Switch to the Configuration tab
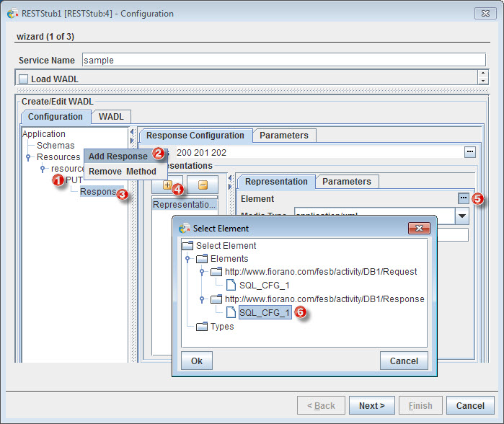Viewport: 504px width, 424px height. tap(56, 117)
